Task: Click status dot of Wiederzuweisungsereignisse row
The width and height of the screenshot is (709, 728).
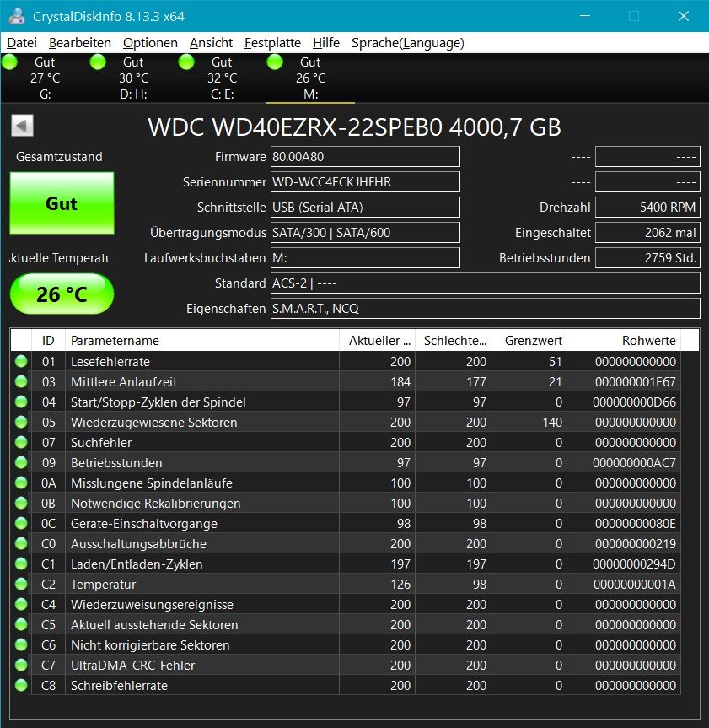Action: pyautogui.click(x=21, y=604)
